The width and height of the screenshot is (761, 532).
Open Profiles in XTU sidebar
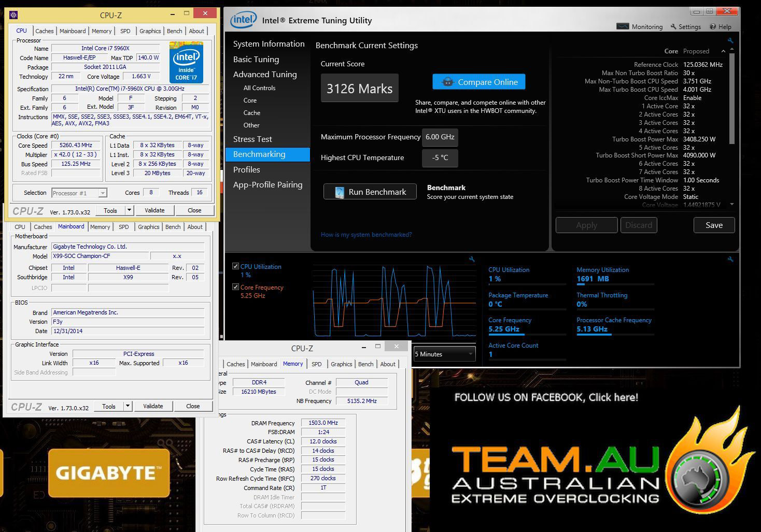pyautogui.click(x=247, y=169)
